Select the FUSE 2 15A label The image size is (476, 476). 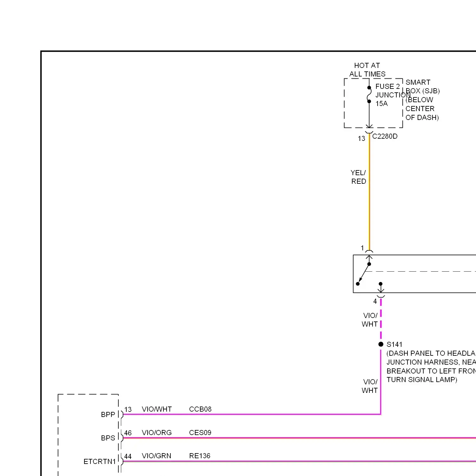[x=387, y=95]
